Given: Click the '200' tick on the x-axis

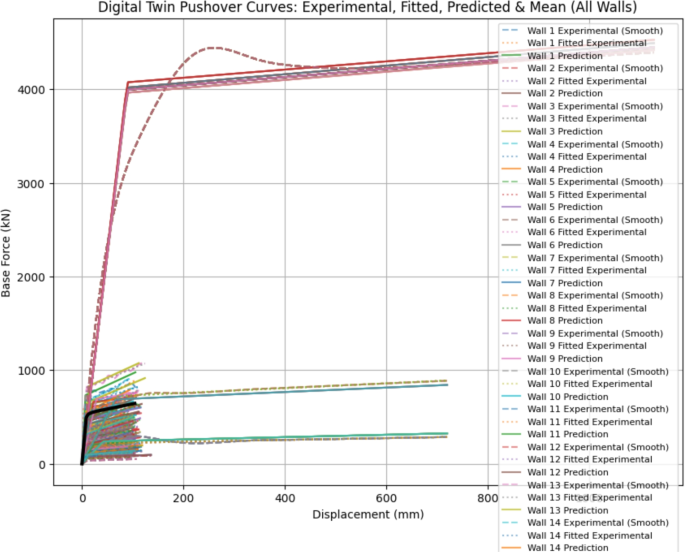Looking at the screenshot, I should click(183, 498).
